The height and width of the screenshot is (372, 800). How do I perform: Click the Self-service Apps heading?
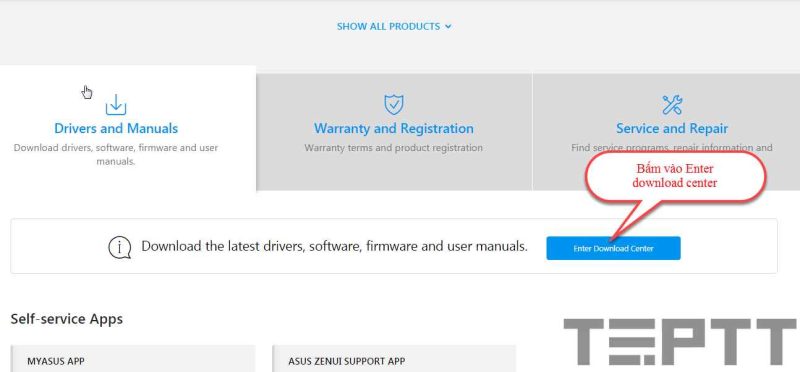67,319
